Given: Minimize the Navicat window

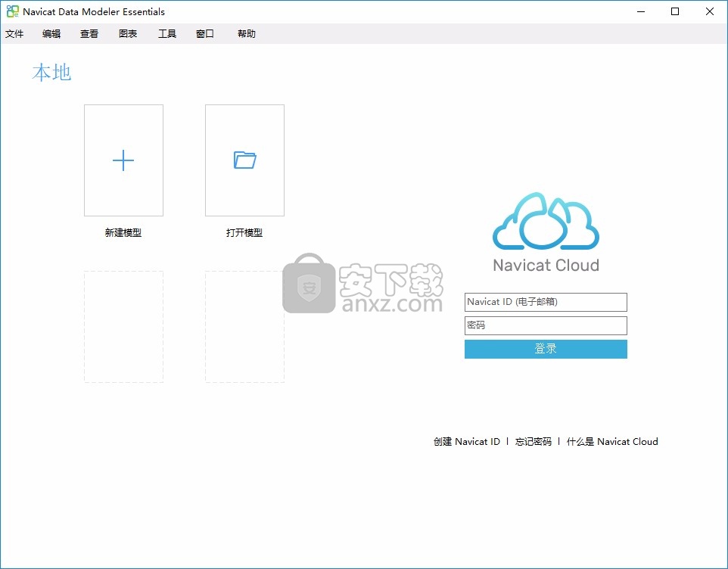Looking at the screenshot, I should tap(641, 11).
